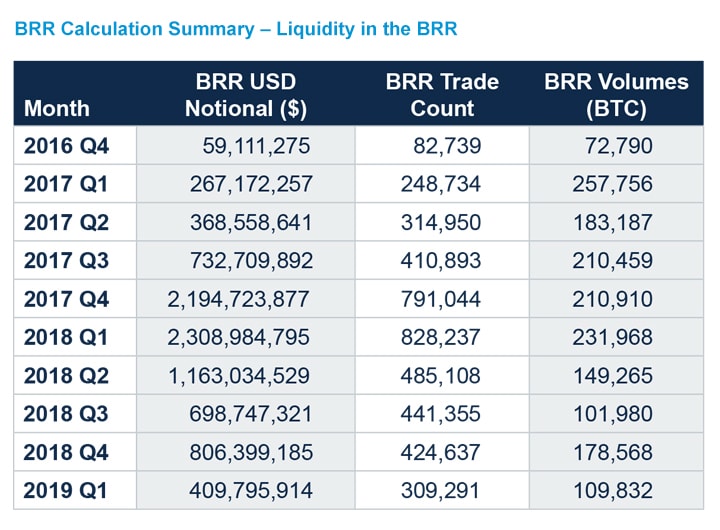Click the 2018 Q3 row label

point(66,414)
